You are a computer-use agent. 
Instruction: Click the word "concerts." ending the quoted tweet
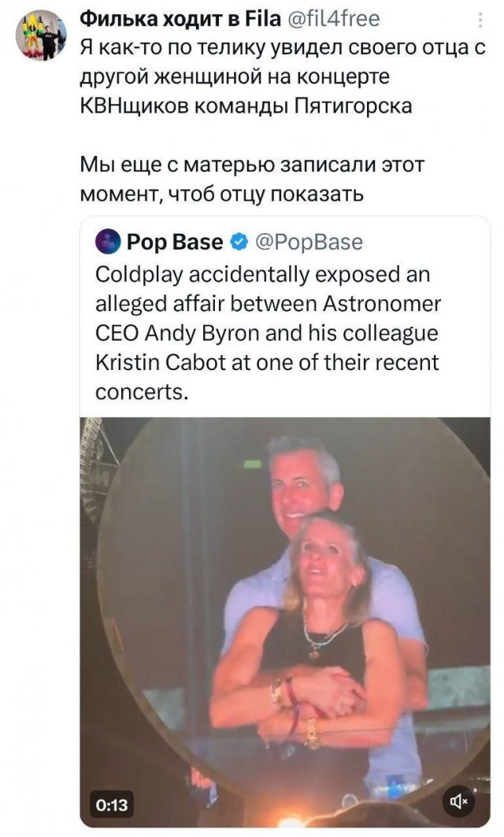pos(141,392)
